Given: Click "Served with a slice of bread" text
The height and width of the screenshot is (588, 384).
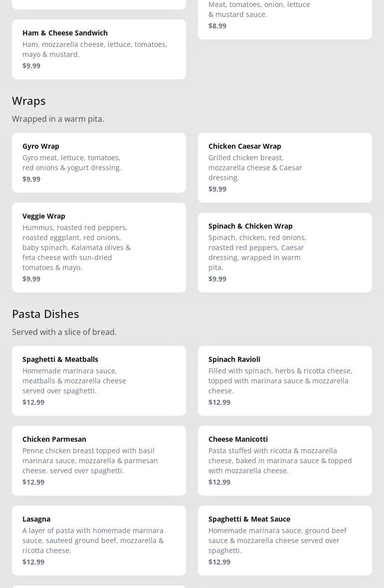Looking at the screenshot, I should [64, 332].
